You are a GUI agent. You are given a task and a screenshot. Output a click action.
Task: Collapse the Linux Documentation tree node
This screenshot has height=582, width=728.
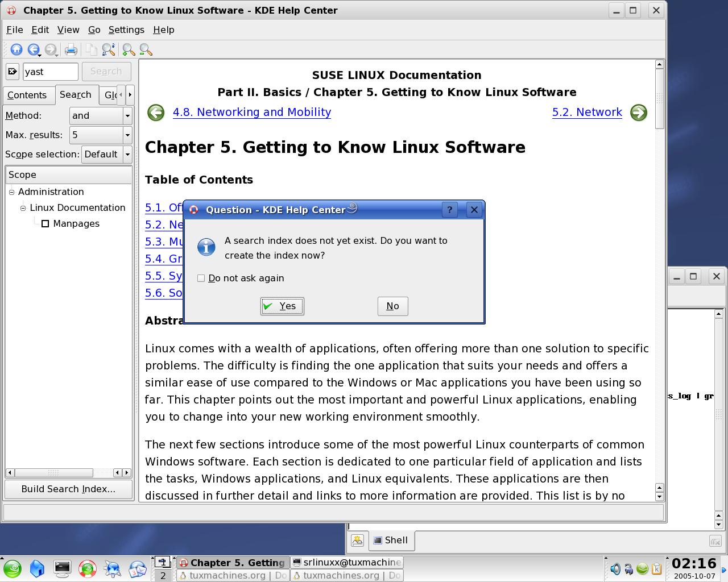[23, 208]
